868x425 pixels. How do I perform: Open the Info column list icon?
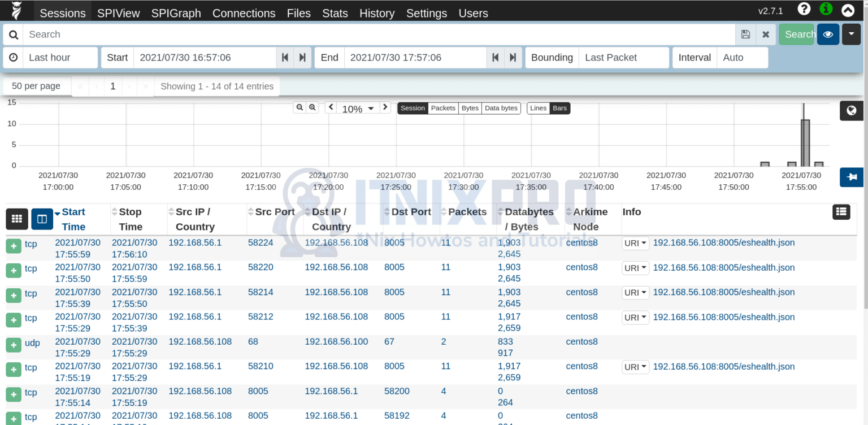841,212
